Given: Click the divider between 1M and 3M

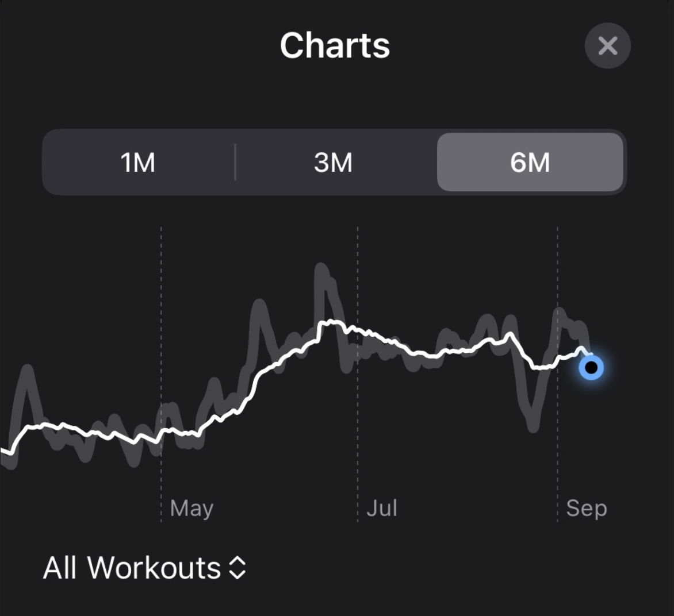Looking at the screenshot, I should tap(235, 162).
